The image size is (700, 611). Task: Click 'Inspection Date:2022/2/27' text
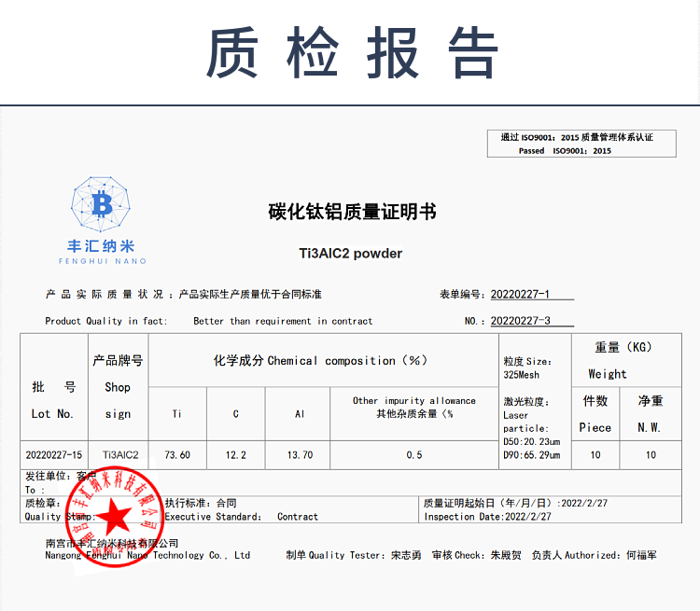487,517
